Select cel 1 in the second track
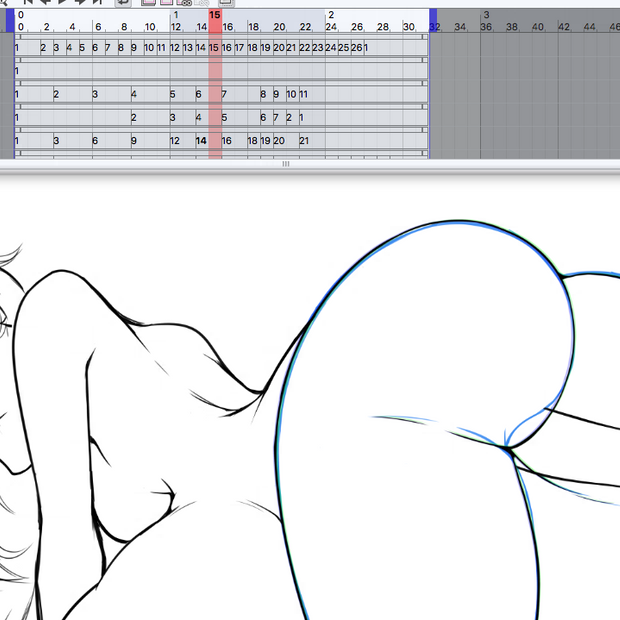 [x=17, y=71]
